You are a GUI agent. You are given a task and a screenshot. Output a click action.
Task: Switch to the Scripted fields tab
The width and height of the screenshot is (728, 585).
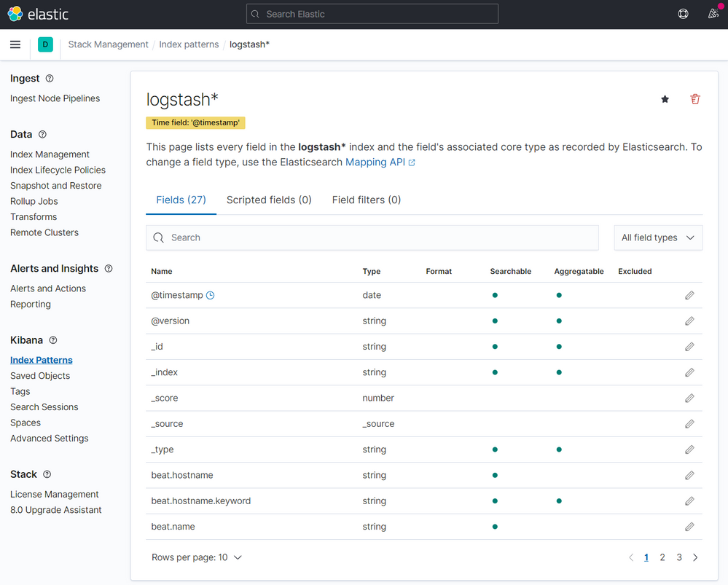[269, 200]
